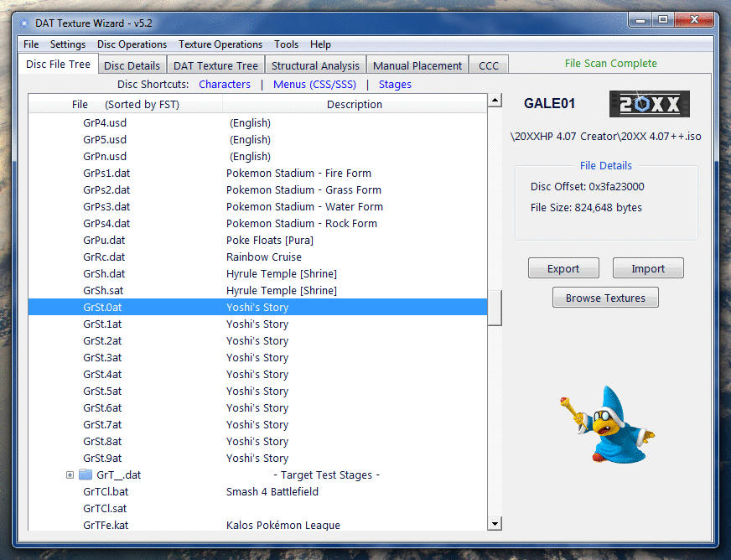The height and width of the screenshot is (560, 731).
Task: Jump to the Menus (CSS/SSS) shortcut
Action: tap(314, 85)
